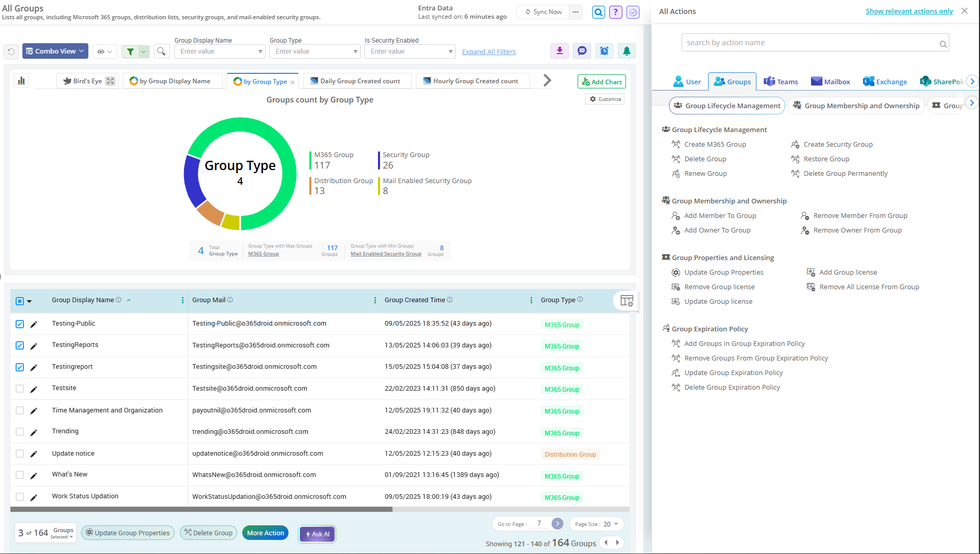Viewport: 980px width, 554px height.
Task: Click the search by action name field
Action: 811,43
